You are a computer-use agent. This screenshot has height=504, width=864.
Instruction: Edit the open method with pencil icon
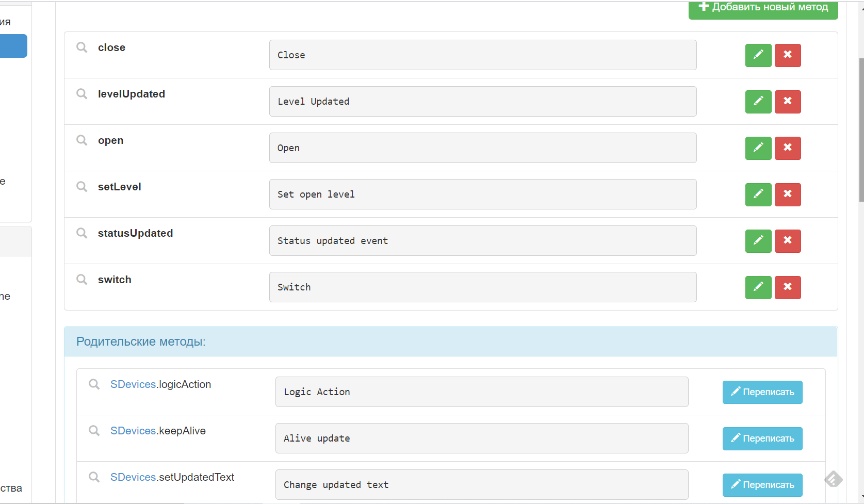pyautogui.click(x=758, y=148)
